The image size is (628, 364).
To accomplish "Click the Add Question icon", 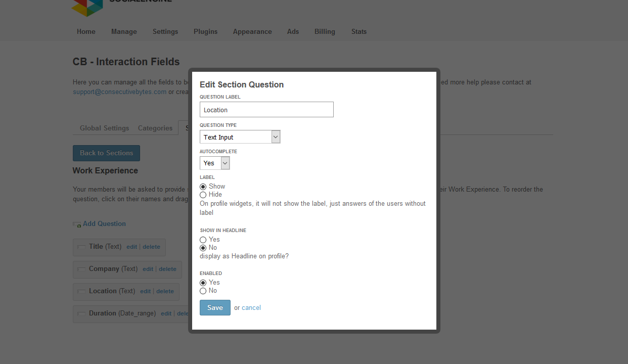I will pos(77,224).
